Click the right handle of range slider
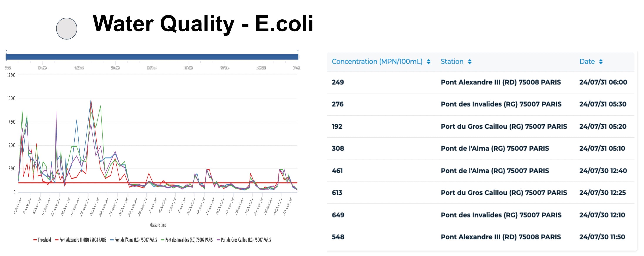644x256 pixels. point(298,57)
